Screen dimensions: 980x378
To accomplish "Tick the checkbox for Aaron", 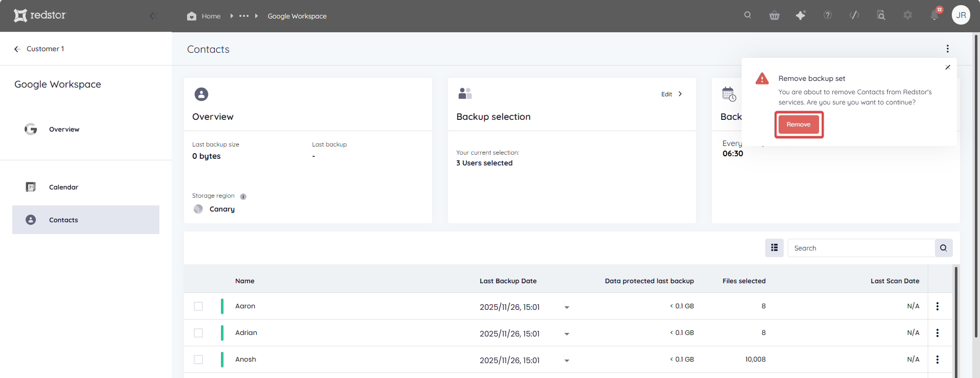I will click(x=198, y=306).
